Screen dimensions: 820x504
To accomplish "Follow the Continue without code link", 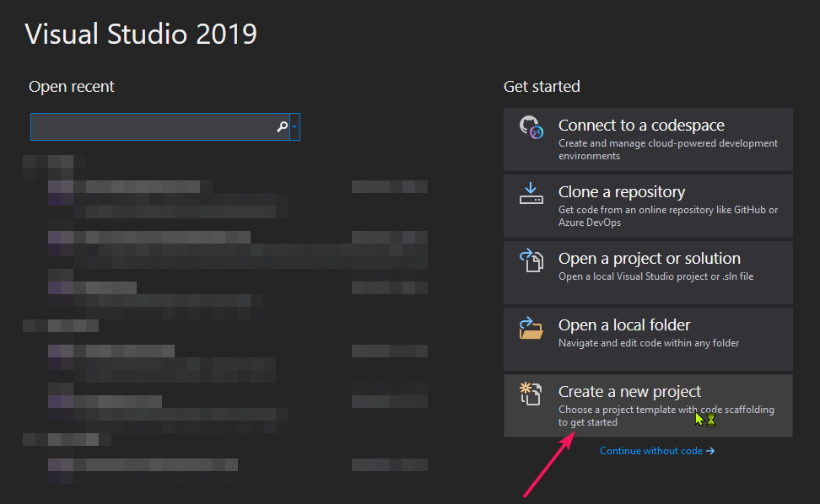I will [657, 451].
